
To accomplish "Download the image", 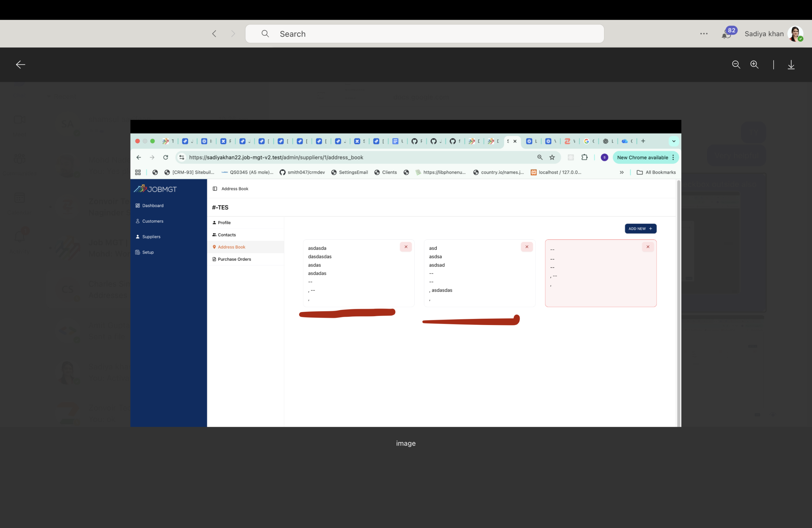I will 791,64.
